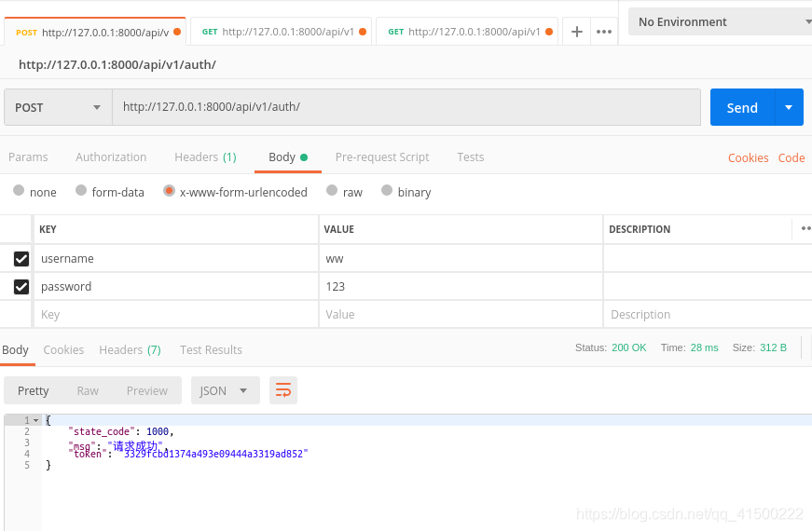Open Pre-request Script tab
This screenshot has width=812, height=531.
pyautogui.click(x=382, y=157)
